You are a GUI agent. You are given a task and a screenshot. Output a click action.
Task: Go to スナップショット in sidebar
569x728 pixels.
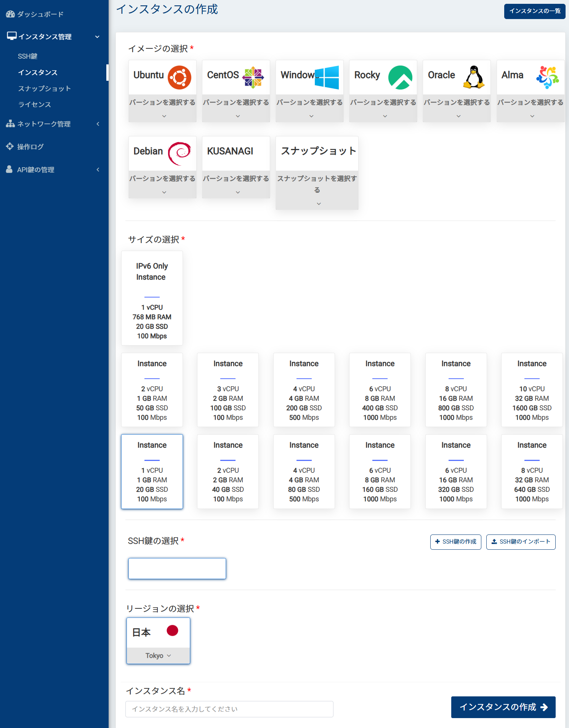[x=44, y=88]
